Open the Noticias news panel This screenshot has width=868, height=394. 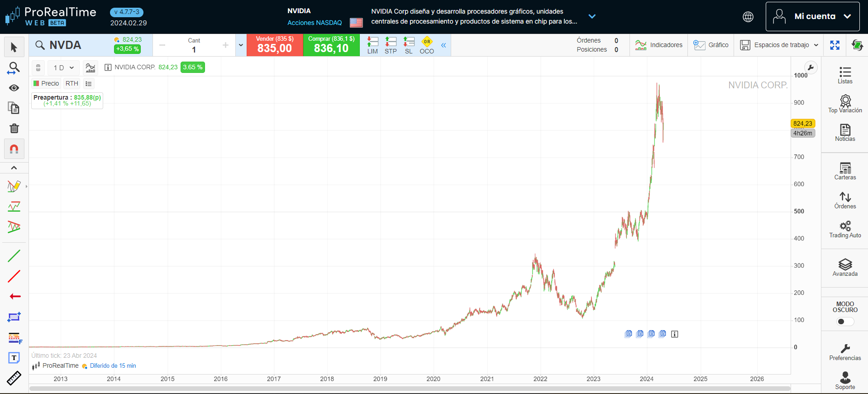[x=844, y=133]
